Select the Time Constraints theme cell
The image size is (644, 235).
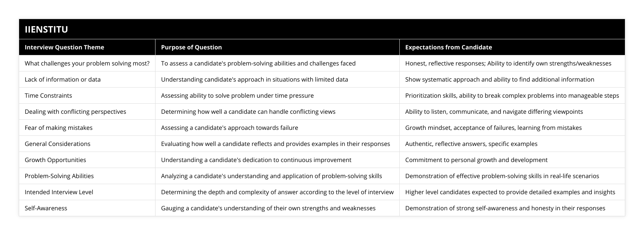(48, 95)
